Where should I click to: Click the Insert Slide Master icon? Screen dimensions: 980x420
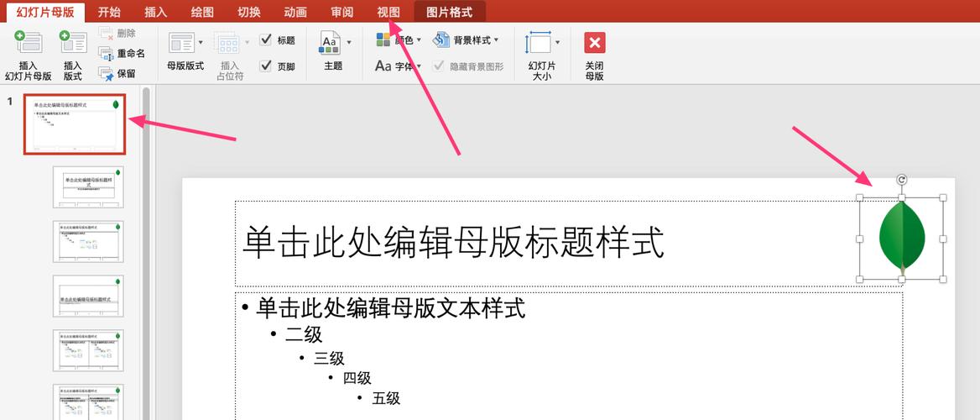pyautogui.click(x=29, y=43)
